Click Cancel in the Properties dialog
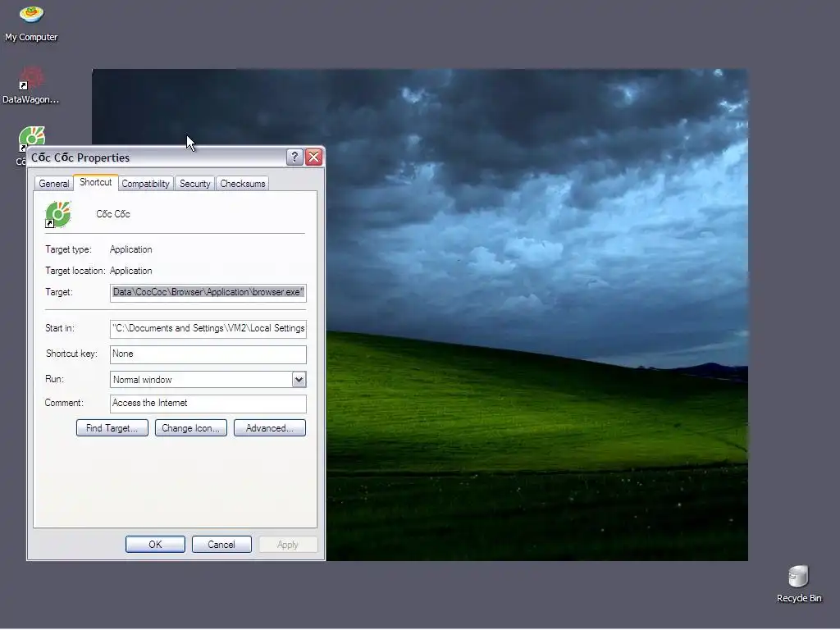The image size is (840, 630). (221, 545)
